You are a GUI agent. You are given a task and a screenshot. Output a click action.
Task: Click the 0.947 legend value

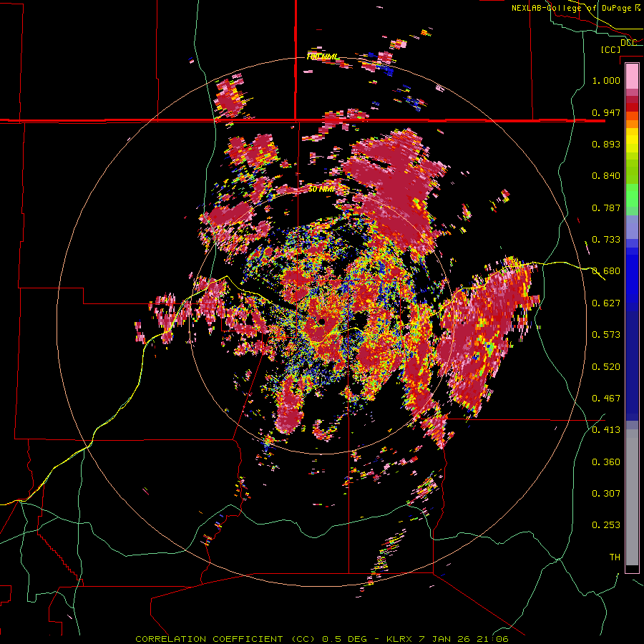(x=606, y=112)
